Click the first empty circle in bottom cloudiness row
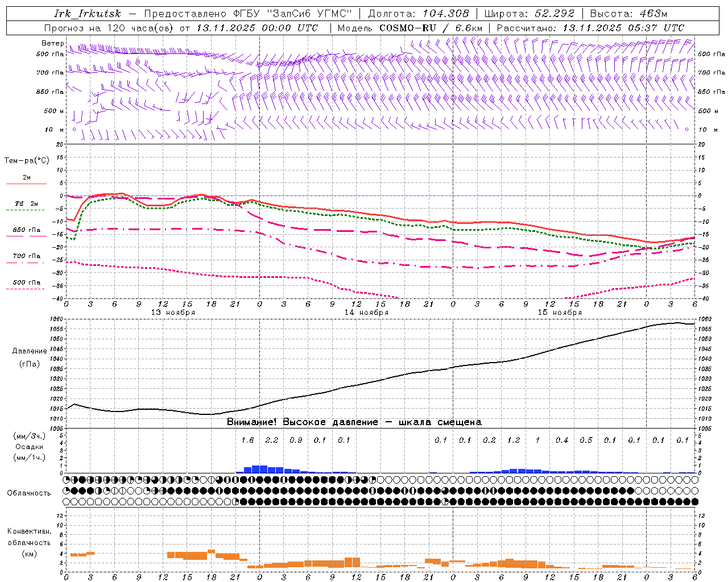This screenshot has height=582, width=728. tap(66, 501)
